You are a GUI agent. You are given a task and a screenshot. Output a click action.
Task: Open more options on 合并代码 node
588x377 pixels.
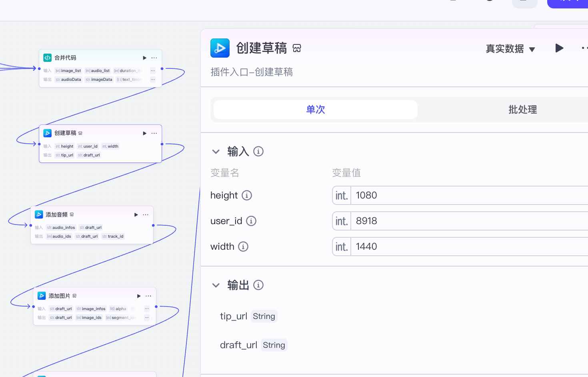(x=154, y=58)
